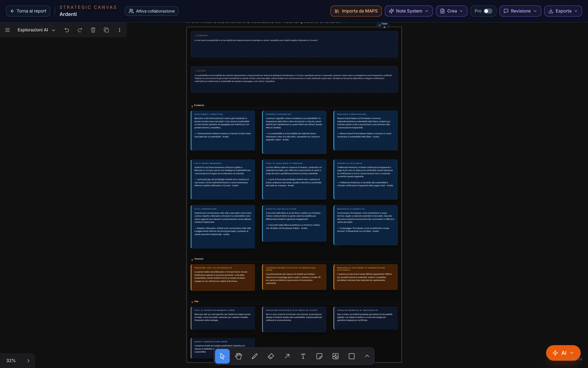Click the Fonti badge on the canvas
Viewport: 588px width, 368px height.
[x=383, y=25]
